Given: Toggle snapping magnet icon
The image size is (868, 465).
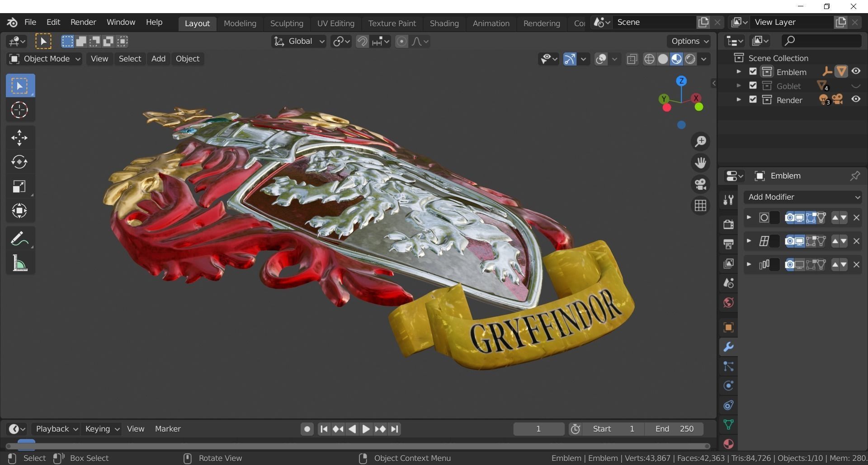Looking at the screenshot, I should [362, 42].
